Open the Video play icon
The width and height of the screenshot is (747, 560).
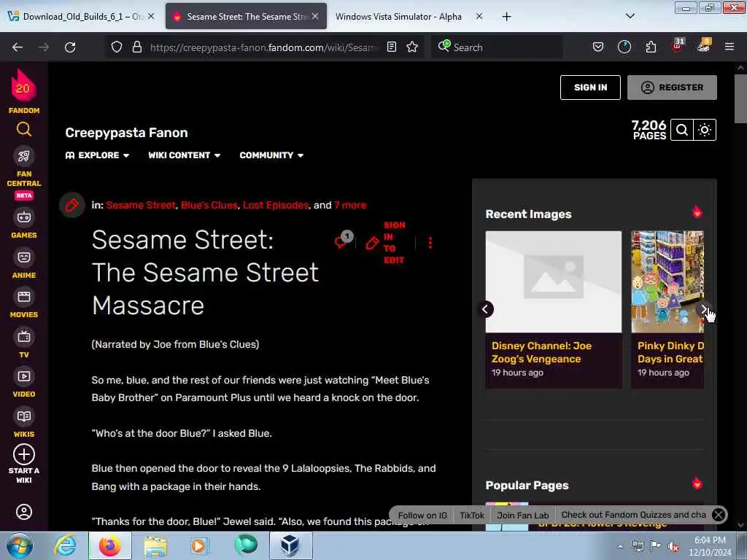(24, 377)
